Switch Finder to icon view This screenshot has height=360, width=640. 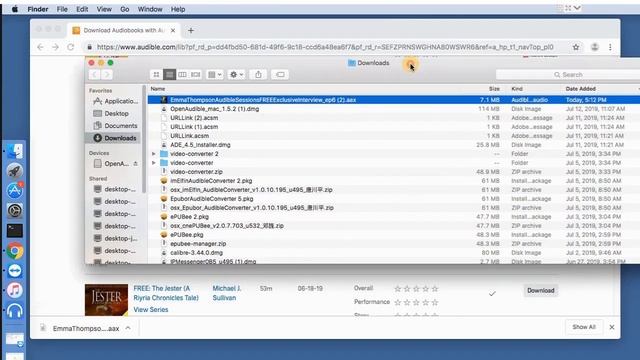point(156,75)
